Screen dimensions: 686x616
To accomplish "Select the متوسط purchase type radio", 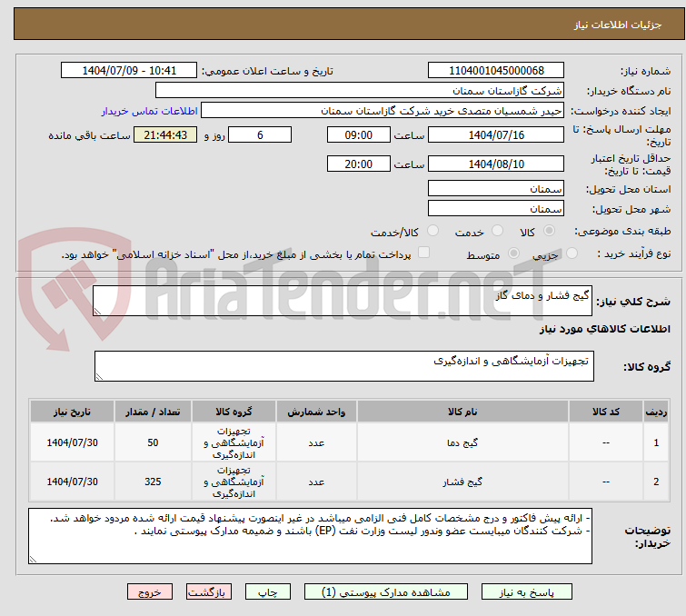I will pyautogui.click(x=513, y=253).
